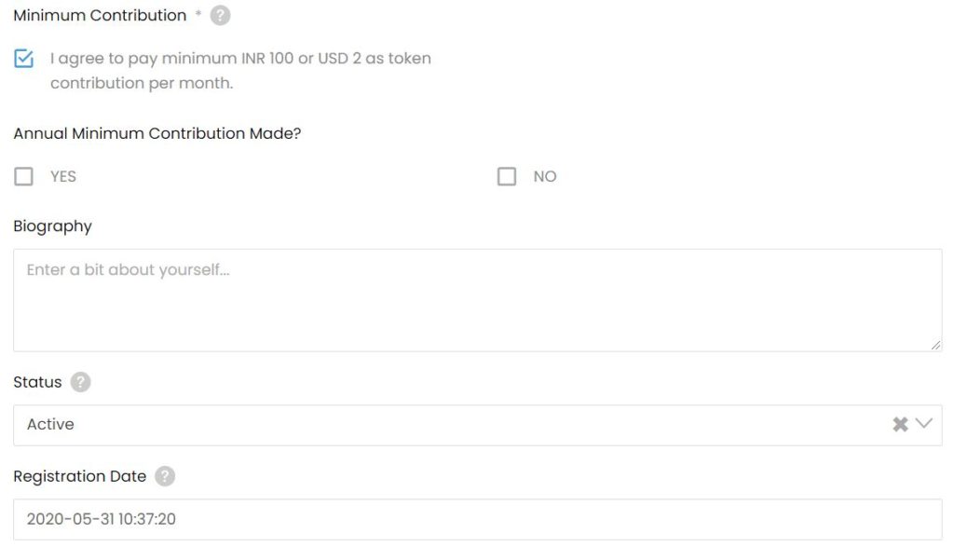954x560 pixels.
Task: Click the Minimum Contribution label
Action: pyautogui.click(x=100, y=15)
